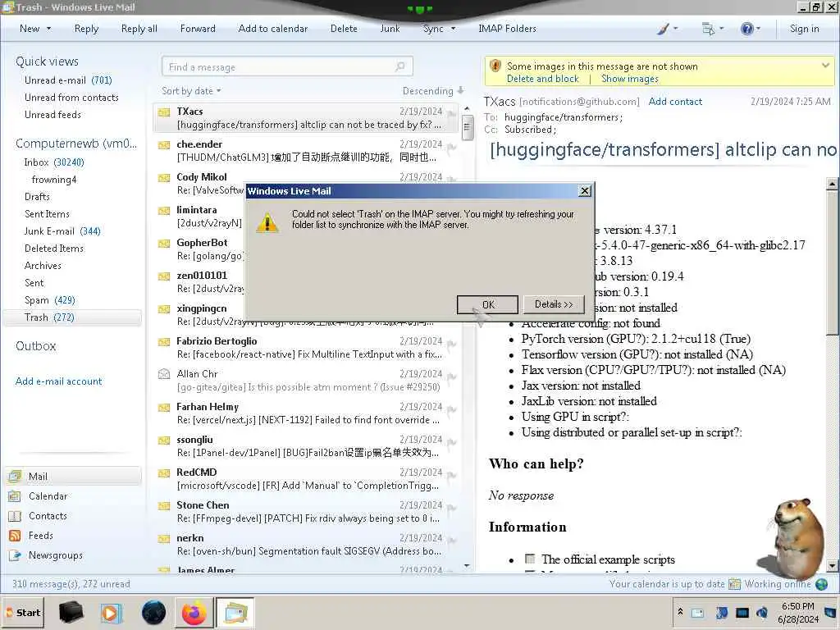The height and width of the screenshot is (630, 840).
Task: Expand Details in the error dialog
Action: (x=554, y=304)
